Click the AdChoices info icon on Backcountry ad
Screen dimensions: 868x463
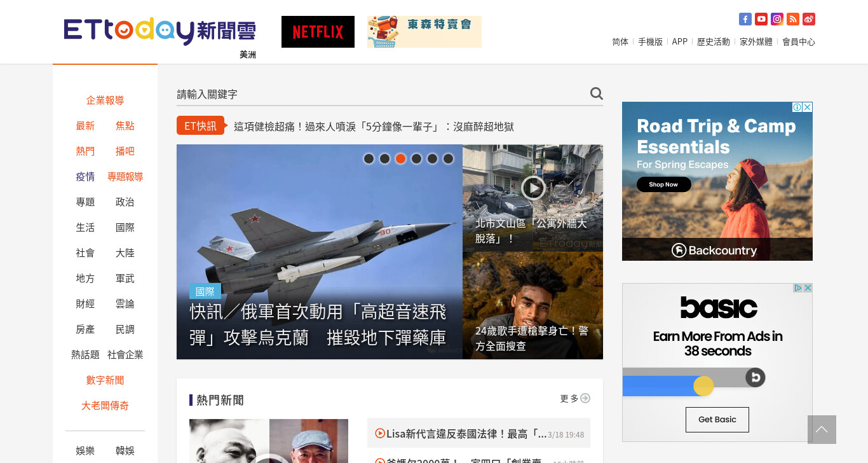797,107
